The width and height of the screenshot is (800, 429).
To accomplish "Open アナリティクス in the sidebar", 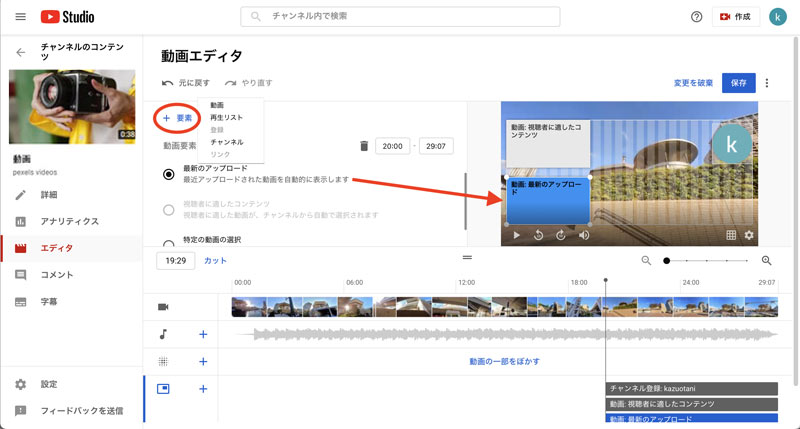I will tap(71, 221).
